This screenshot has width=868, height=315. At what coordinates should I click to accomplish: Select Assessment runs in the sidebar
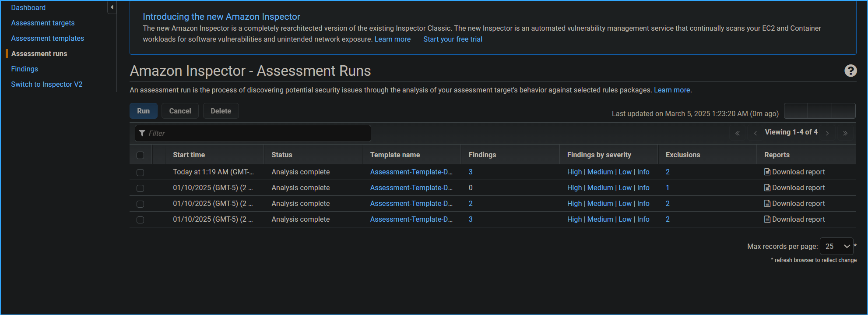pyautogui.click(x=39, y=53)
